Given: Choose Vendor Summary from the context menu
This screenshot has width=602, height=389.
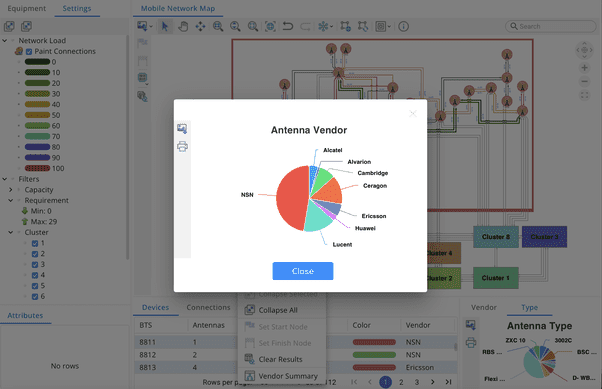Looking at the screenshot, I should click(x=282, y=376).
